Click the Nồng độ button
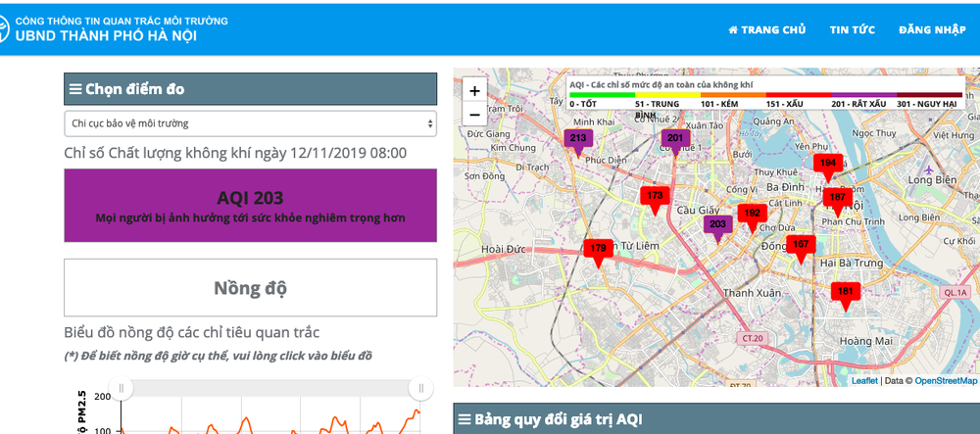The image size is (980, 434). (250, 288)
